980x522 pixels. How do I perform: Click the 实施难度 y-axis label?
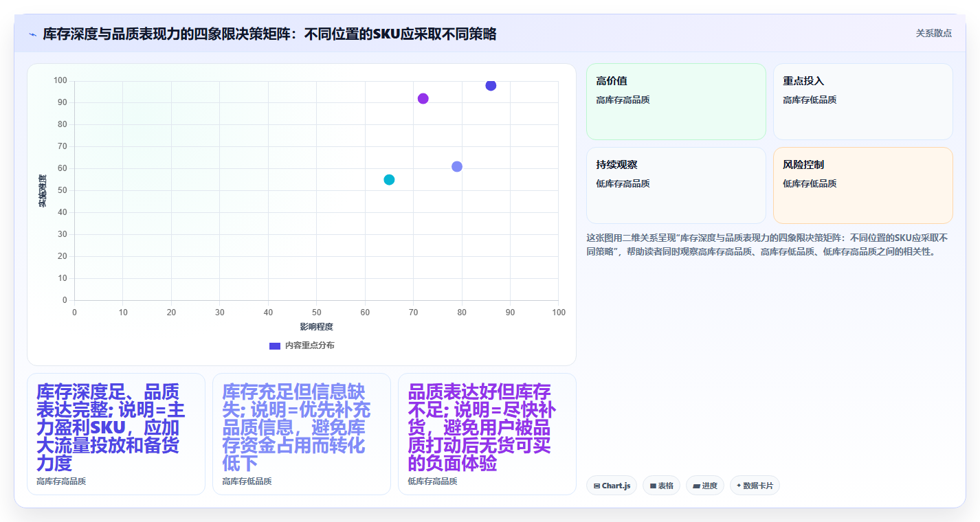42,191
